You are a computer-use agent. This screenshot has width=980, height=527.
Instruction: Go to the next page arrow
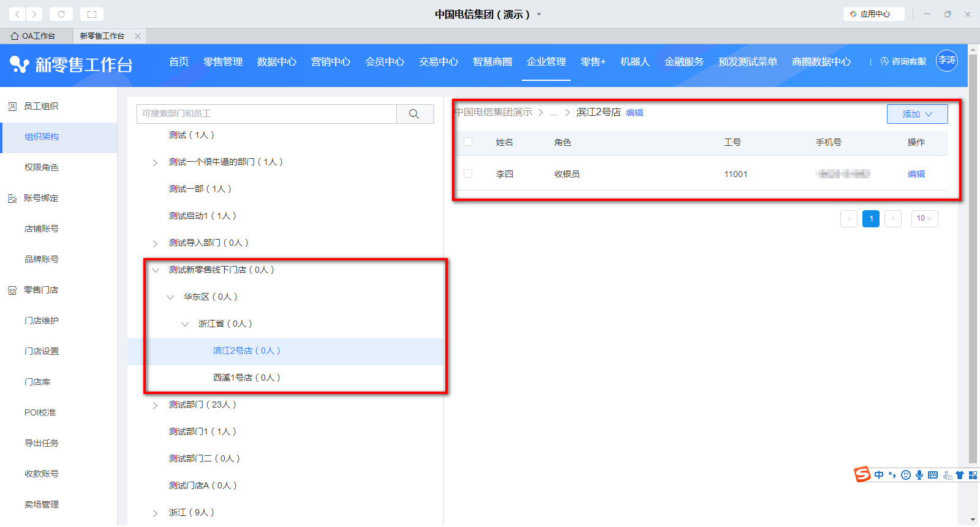click(x=893, y=219)
